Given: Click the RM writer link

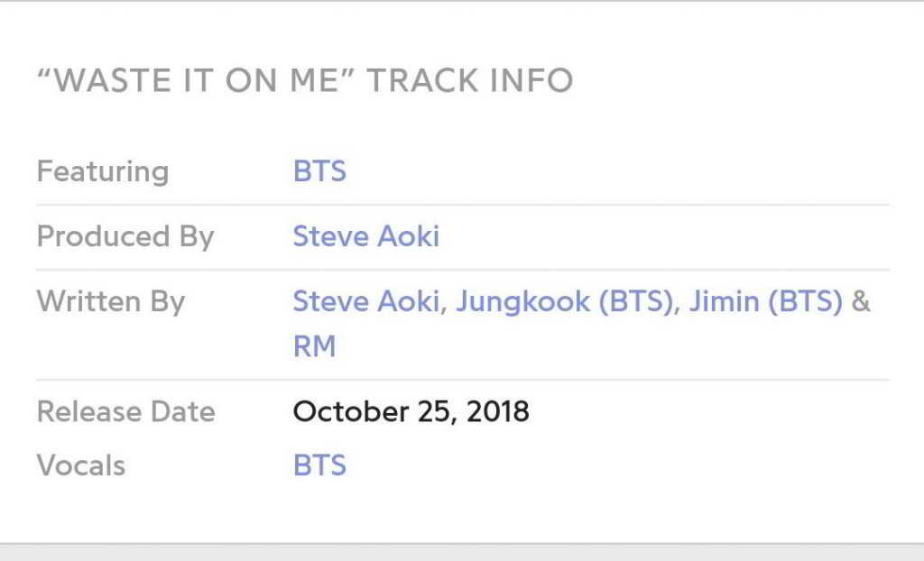Looking at the screenshot, I should (314, 346).
